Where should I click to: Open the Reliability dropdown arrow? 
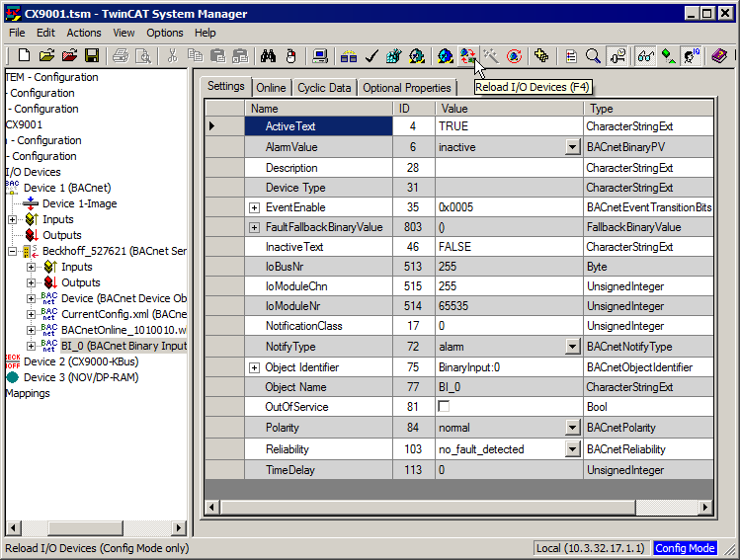[572, 449]
